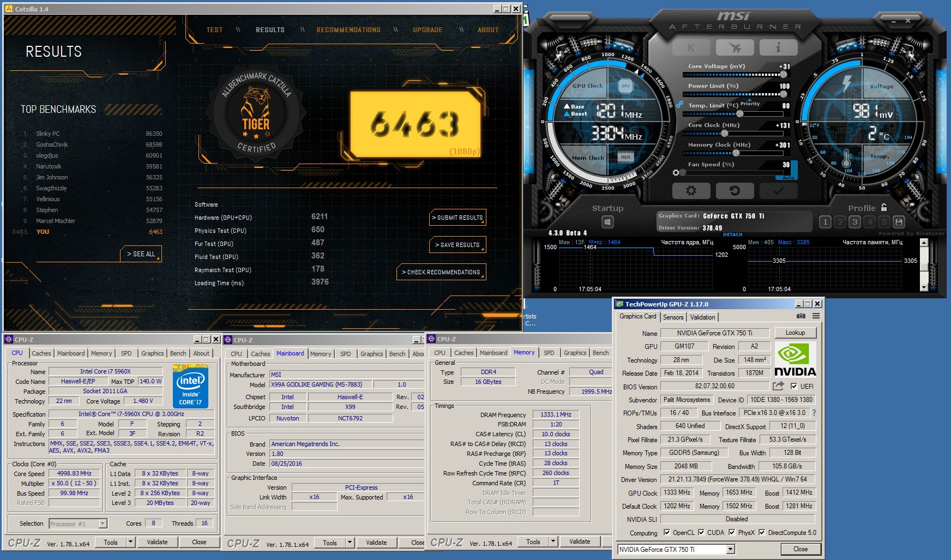Reset Afterburner settings with the reset arrow

point(735,190)
